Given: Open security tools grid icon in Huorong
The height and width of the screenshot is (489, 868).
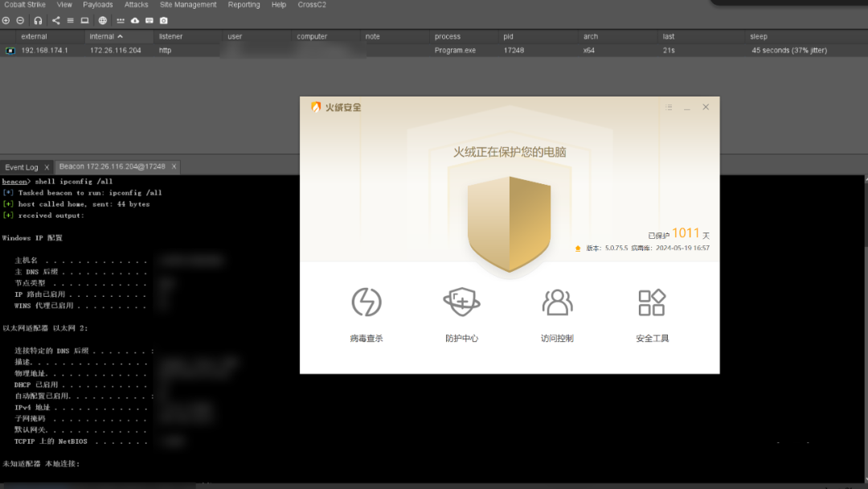Looking at the screenshot, I should 652,302.
